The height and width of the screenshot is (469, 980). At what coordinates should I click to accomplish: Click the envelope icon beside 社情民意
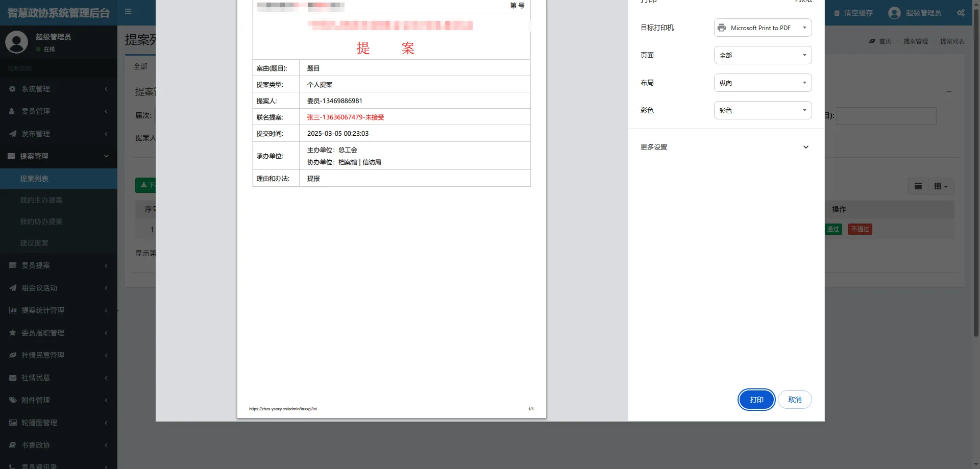(13, 378)
